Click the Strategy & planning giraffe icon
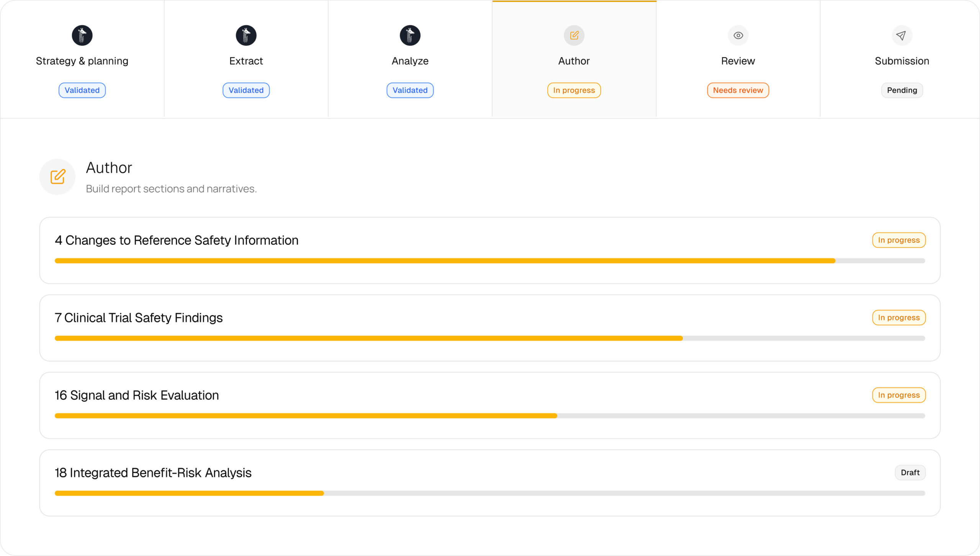Image resolution: width=980 pixels, height=556 pixels. pos(82,36)
